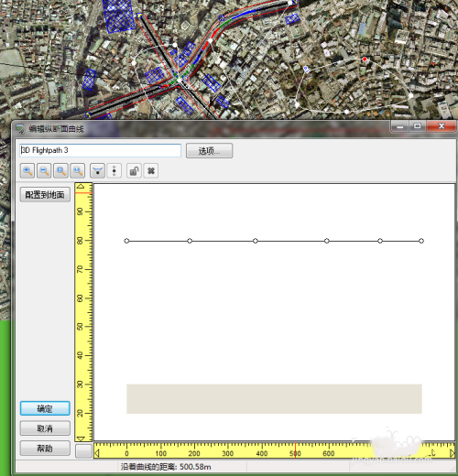Image resolution: width=458 pixels, height=476 pixels.
Task: Click down arrow at vertical ruler bottom
Action: [81, 438]
